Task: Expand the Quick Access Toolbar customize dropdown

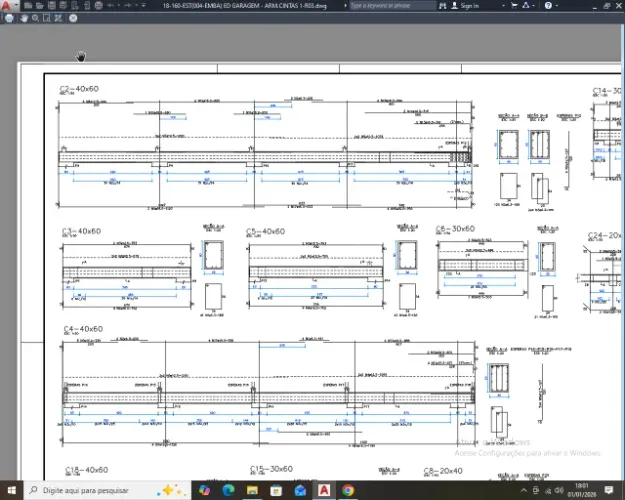Action: (143, 6)
